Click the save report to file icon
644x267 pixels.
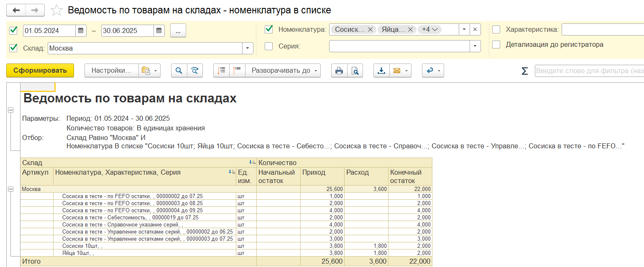point(381,71)
